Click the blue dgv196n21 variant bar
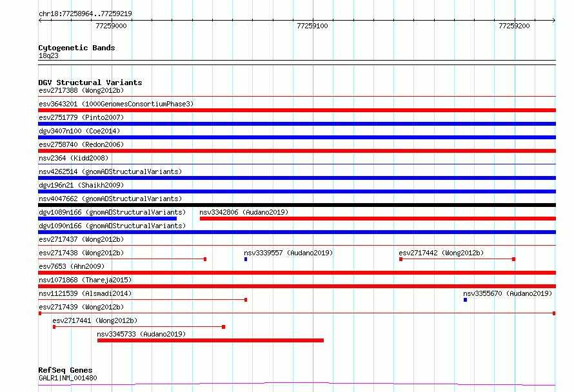574x392 pixels. point(297,191)
